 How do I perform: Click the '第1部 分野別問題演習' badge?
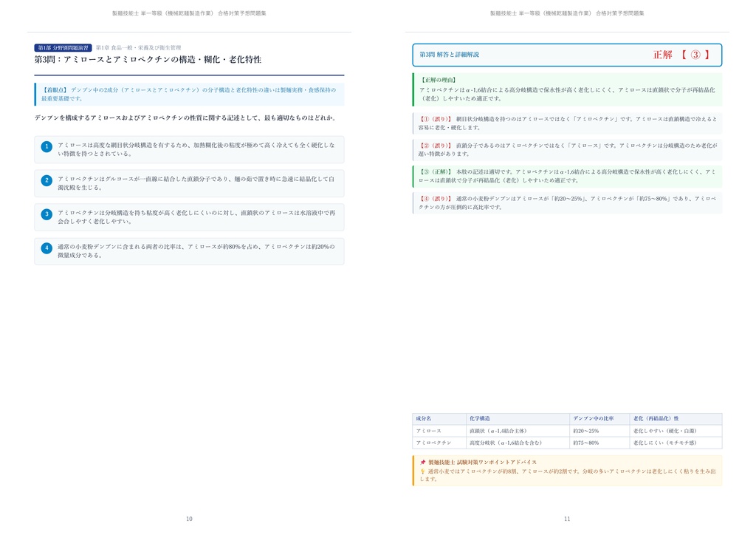coord(63,48)
